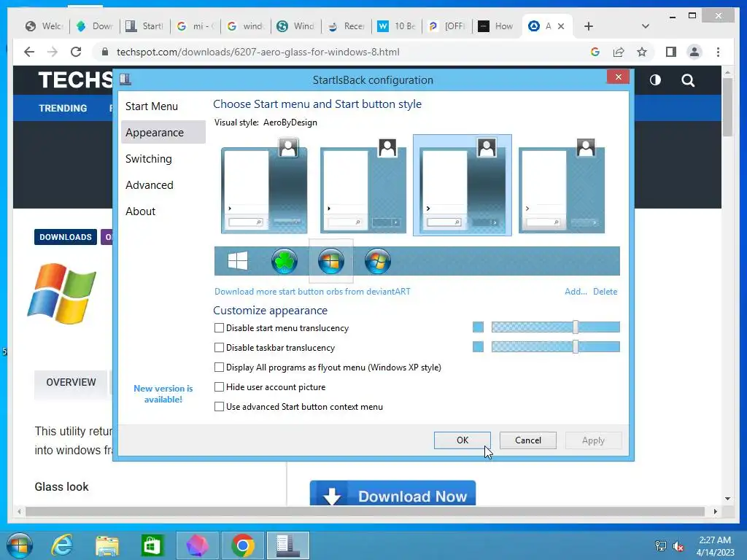Image resolution: width=747 pixels, height=560 pixels.
Task: Click the start menu translucency slider
Action: click(x=555, y=327)
